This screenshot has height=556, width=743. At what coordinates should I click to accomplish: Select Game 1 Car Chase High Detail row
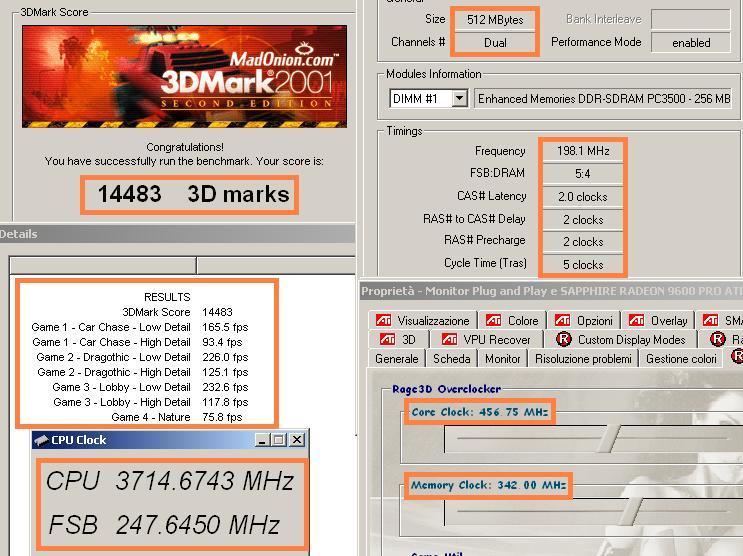[137, 342]
